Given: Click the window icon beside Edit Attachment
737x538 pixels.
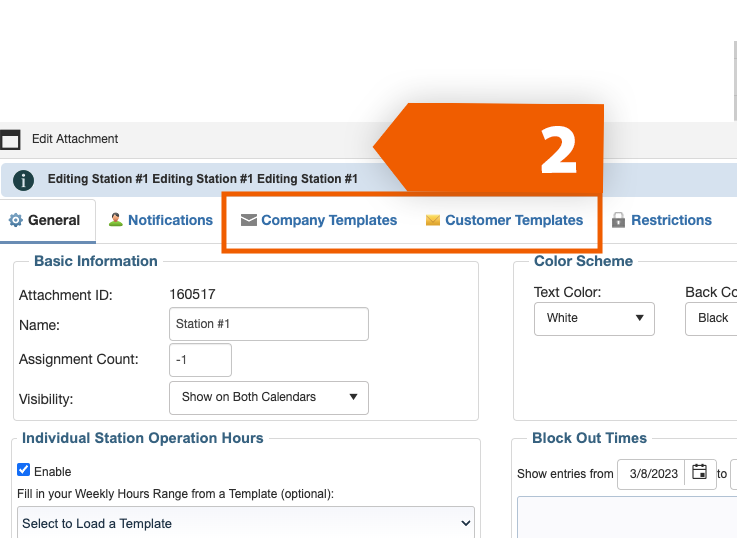Looking at the screenshot, I should (x=10, y=140).
